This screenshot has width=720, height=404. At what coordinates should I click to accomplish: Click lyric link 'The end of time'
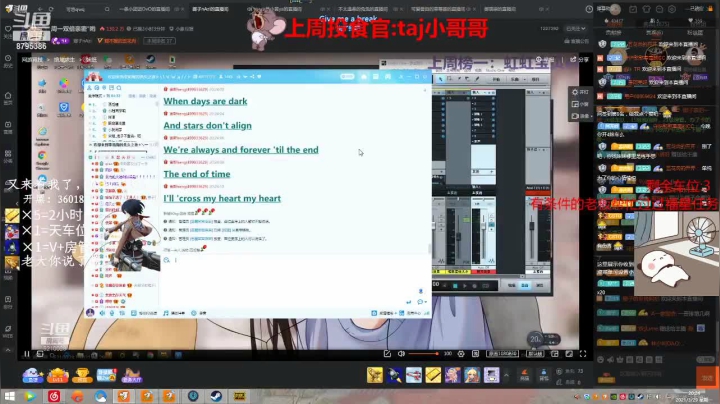tap(197, 174)
